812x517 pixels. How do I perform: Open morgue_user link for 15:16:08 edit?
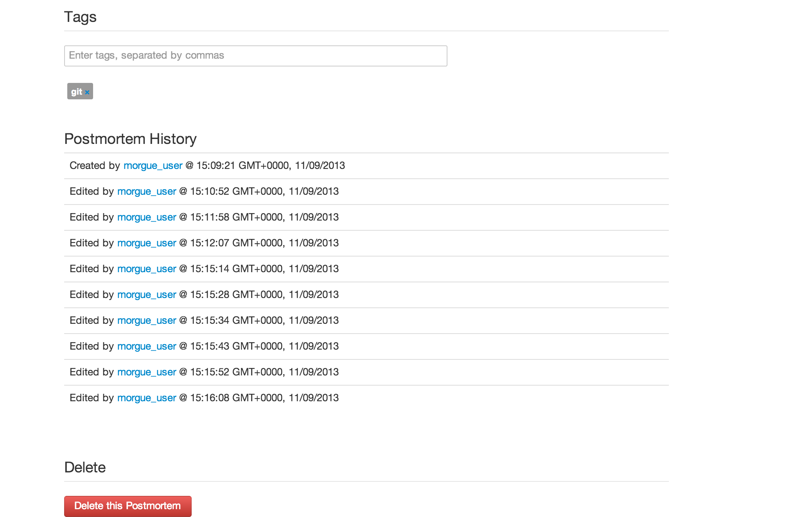[147, 398]
